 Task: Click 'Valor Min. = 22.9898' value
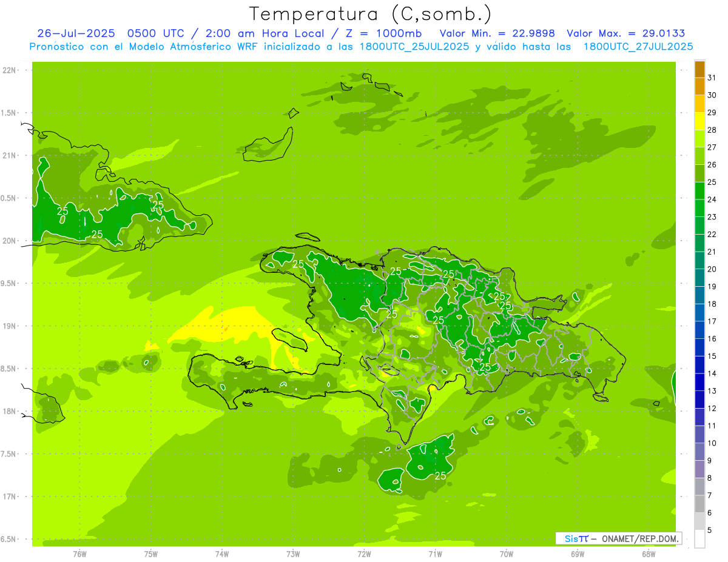click(x=497, y=33)
